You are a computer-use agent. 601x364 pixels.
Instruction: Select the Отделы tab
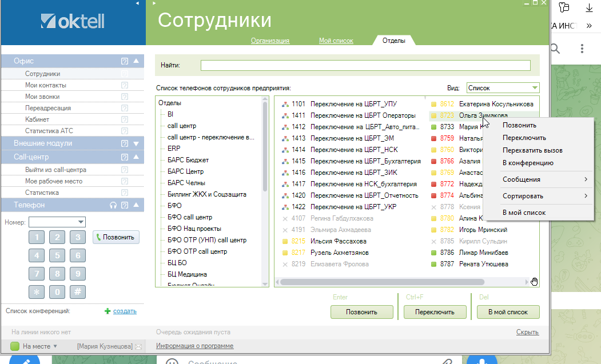393,40
